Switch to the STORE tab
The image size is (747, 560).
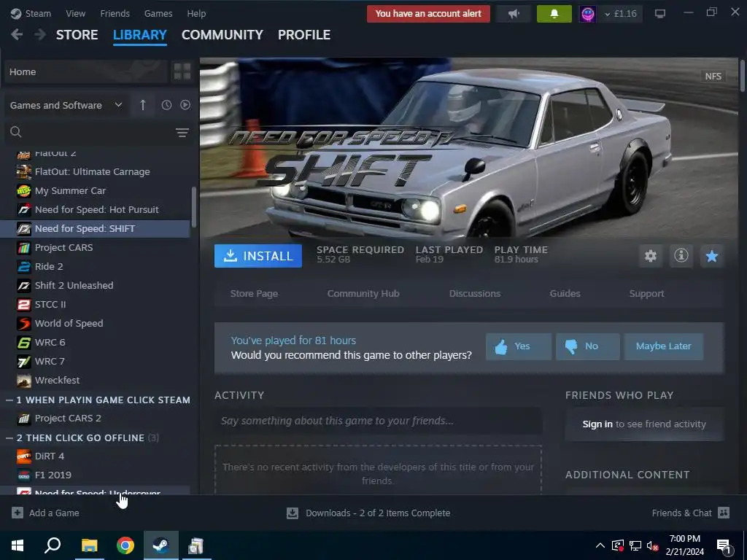pyautogui.click(x=77, y=35)
